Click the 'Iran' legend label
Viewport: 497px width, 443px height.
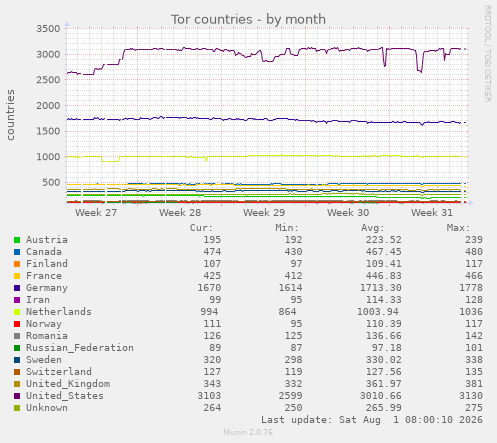[38, 300]
